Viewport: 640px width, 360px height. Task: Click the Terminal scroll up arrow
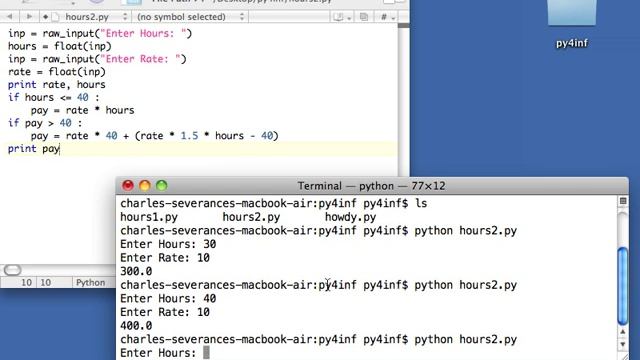click(x=623, y=332)
